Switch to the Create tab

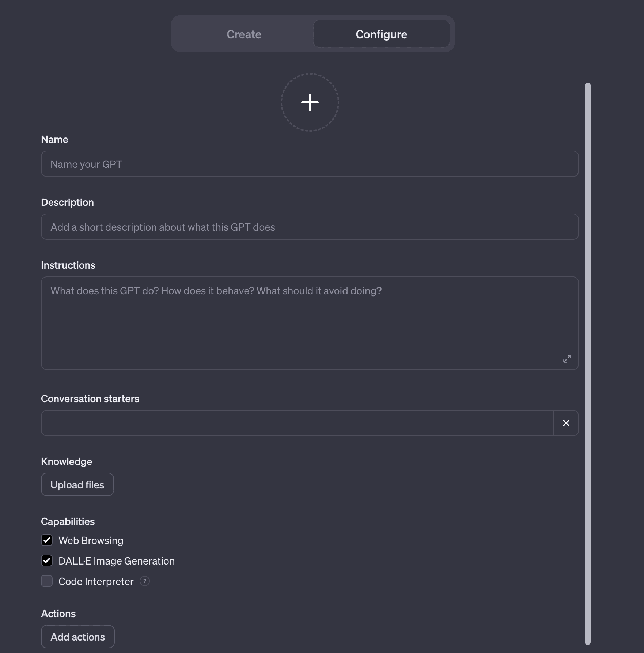[244, 34]
